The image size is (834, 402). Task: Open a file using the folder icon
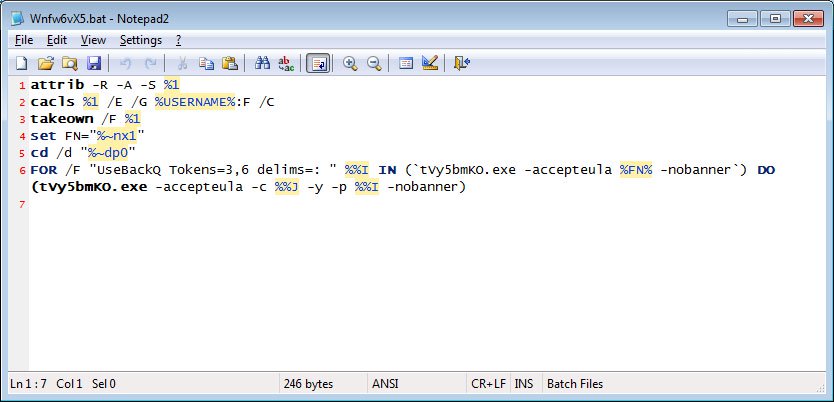46,63
